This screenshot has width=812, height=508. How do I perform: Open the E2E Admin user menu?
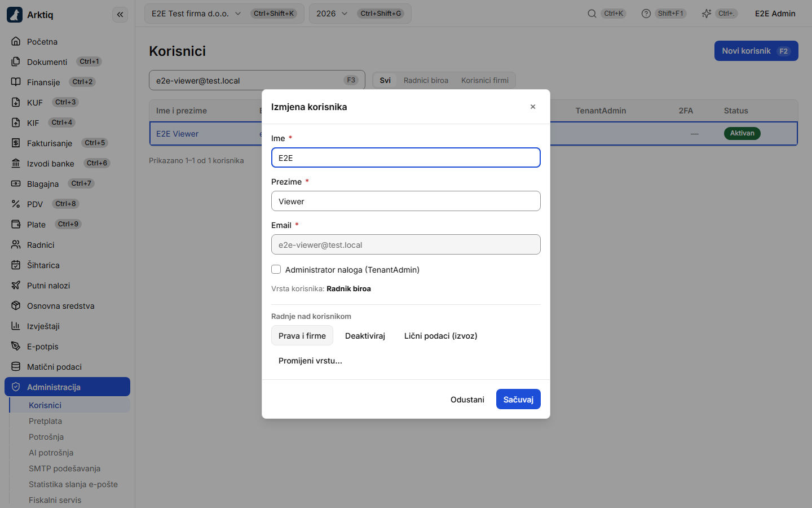(775, 14)
